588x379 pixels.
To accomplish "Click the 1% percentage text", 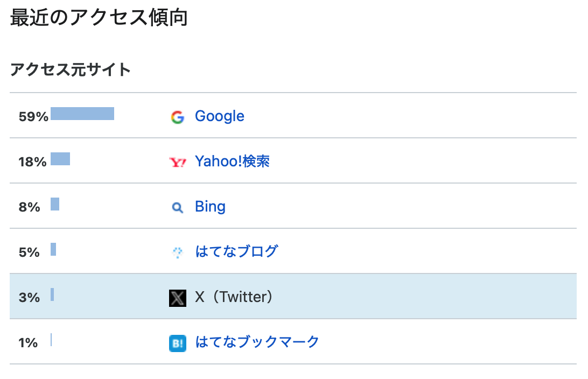I will (28, 343).
